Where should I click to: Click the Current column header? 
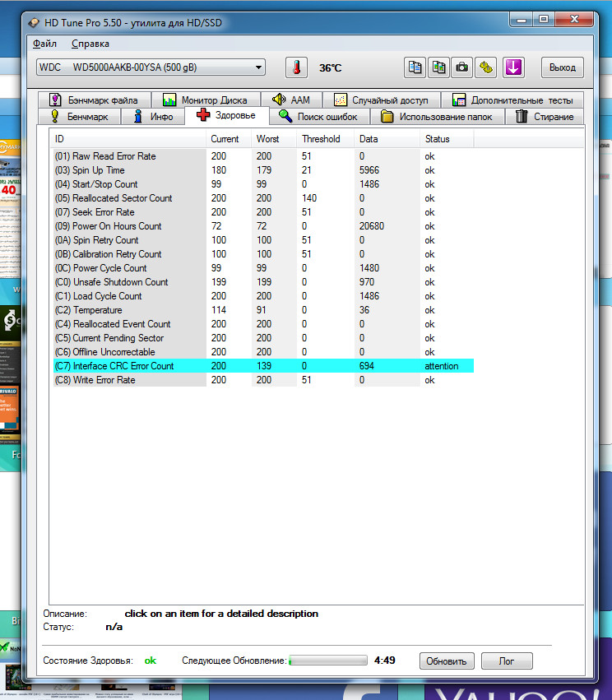coord(229,139)
